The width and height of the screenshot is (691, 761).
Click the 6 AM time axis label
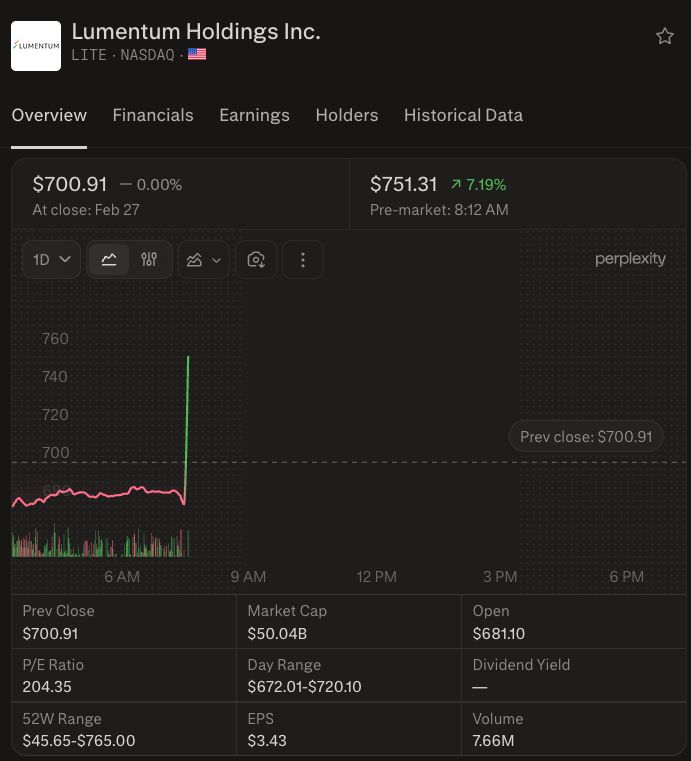pyautogui.click(x=122, y=577)
